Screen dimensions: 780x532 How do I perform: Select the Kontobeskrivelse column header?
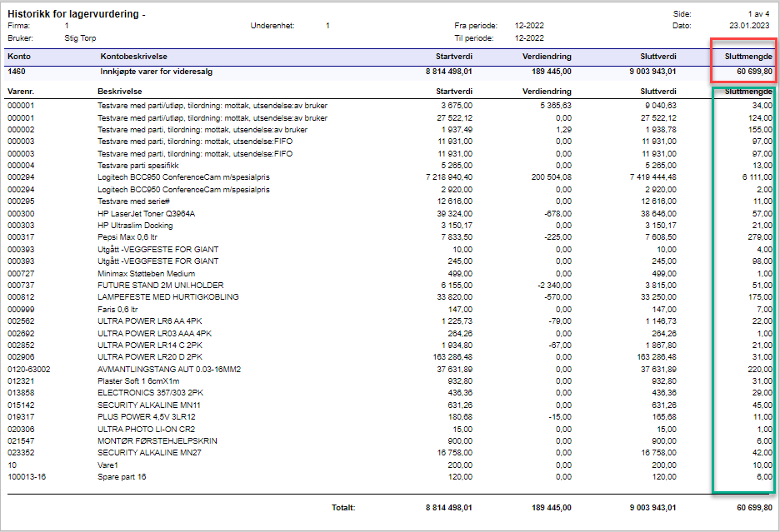click(134, 57)
